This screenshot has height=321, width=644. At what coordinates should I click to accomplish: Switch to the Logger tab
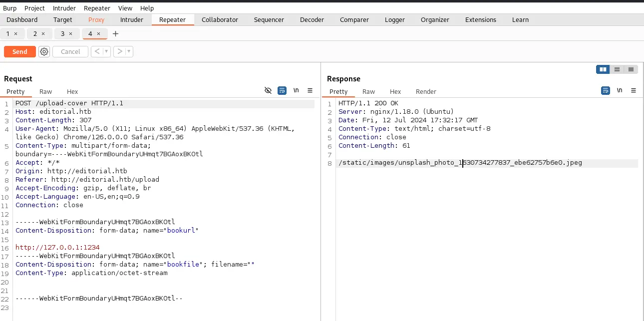[x=395, y=20]
